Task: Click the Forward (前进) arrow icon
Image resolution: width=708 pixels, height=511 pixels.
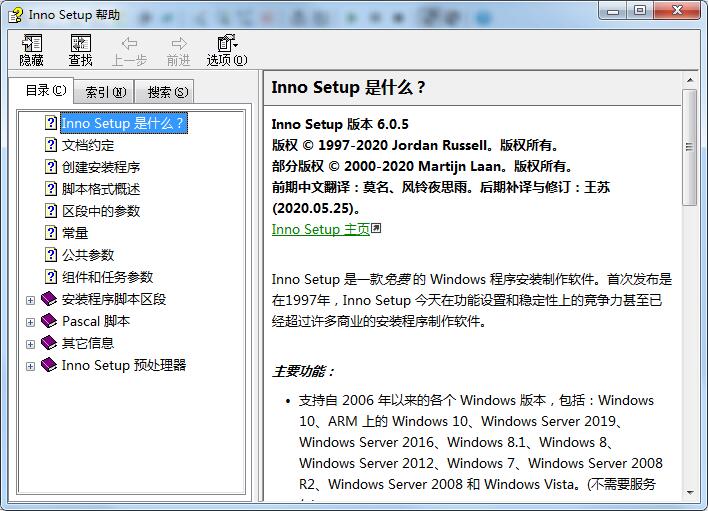Action: (x=179, y=44)
